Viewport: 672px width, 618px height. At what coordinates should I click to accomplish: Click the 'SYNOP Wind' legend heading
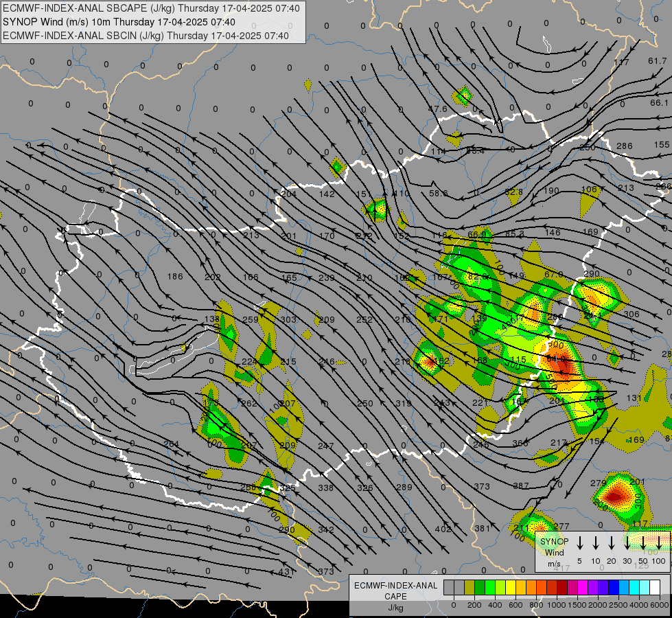(554, 547)
